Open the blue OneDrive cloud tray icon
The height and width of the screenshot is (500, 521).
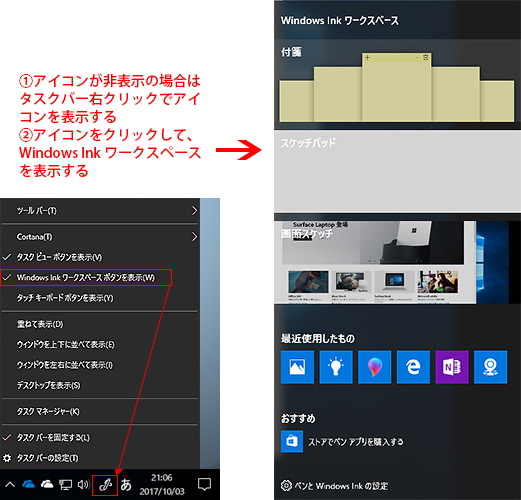pyautogui.click(x=29, y=484)
